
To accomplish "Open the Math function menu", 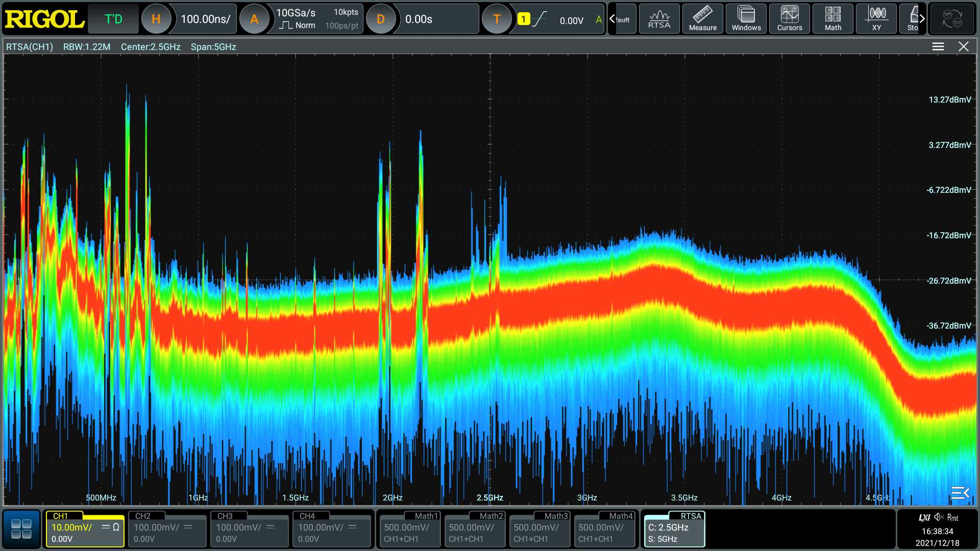I will pyautogui.click(x=832, y=19).
